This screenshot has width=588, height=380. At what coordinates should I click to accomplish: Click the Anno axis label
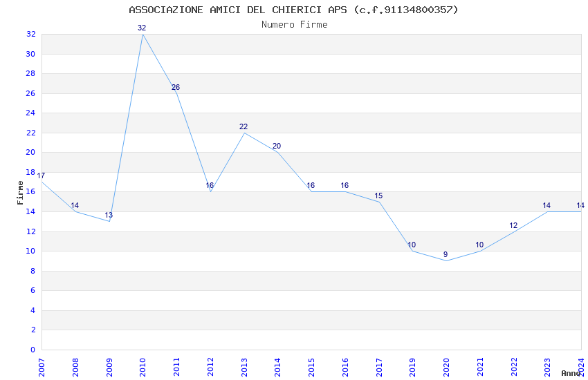point(571,373)
